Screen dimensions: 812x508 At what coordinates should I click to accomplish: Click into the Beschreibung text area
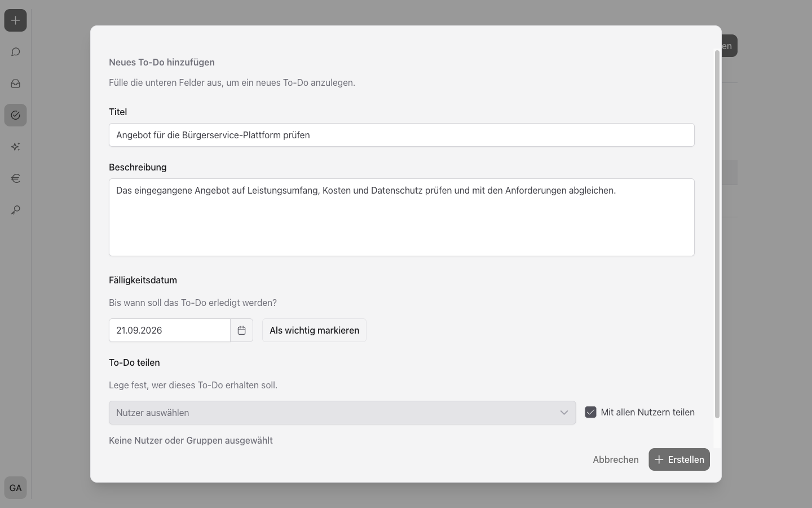pos(401,217)
